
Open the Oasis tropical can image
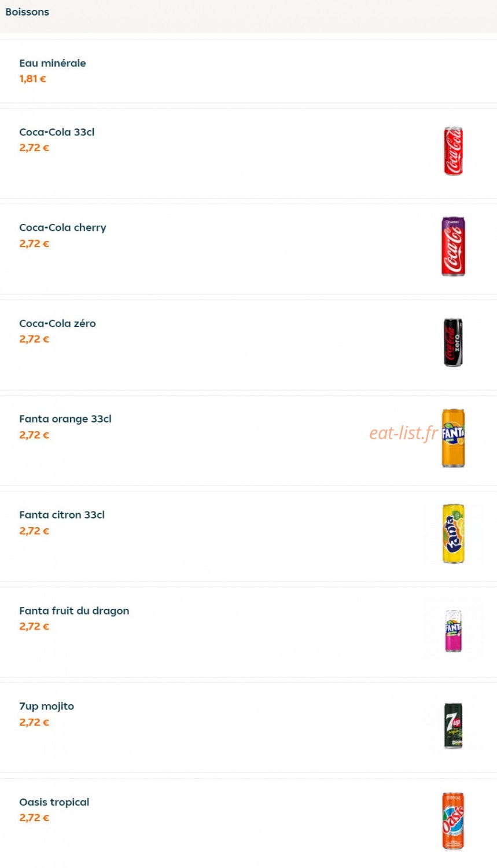tap(453, 821)
